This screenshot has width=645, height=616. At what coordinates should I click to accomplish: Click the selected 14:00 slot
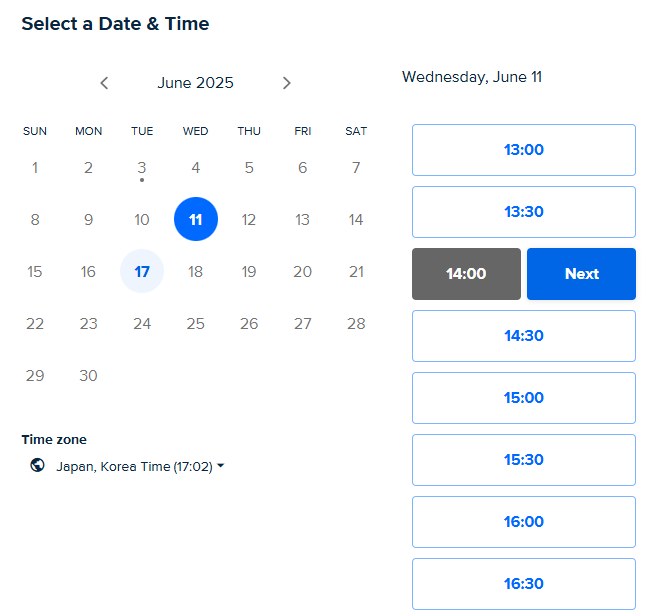[x=466, y=274]
